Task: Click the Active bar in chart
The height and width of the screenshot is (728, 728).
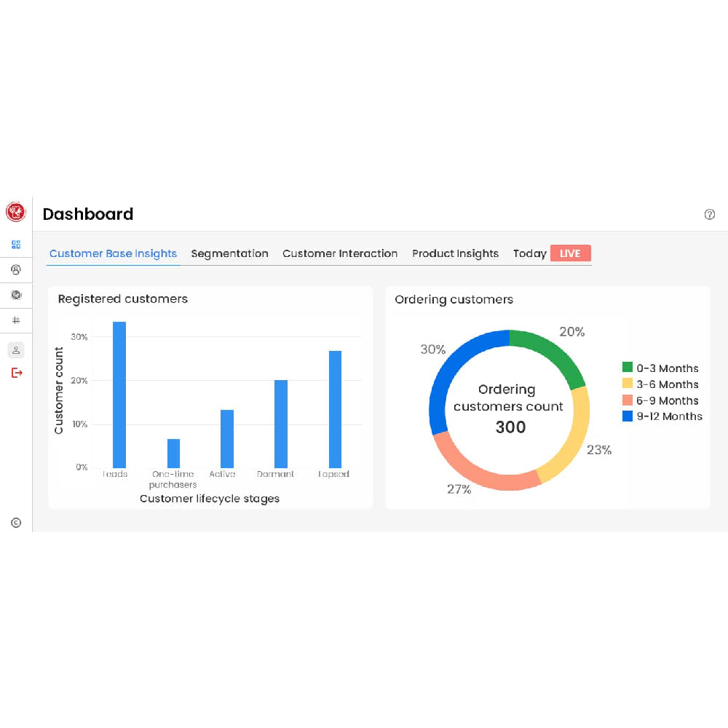Action: (227, 439)
